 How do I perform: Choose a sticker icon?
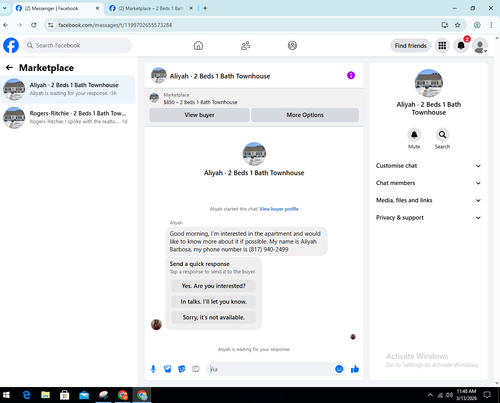[x=182, y=369]
